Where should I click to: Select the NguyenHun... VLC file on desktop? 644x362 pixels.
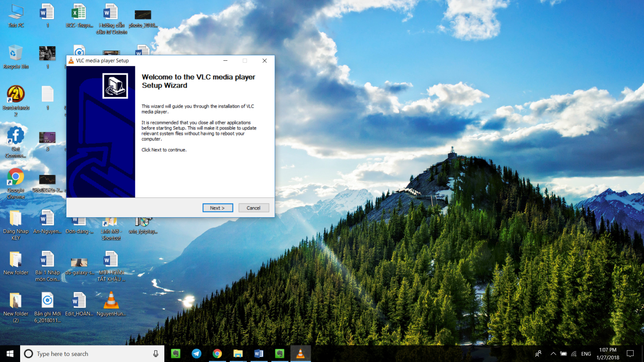(x=111, y=304)
